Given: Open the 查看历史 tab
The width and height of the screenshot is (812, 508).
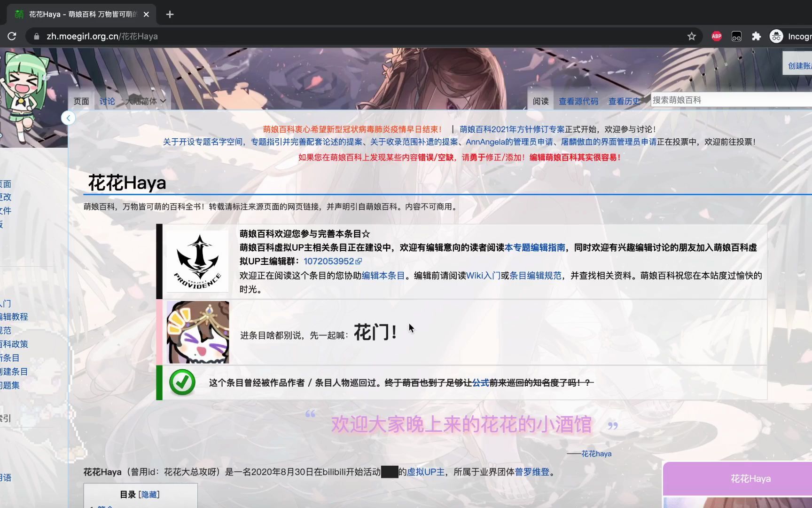Looking at the screenshot, I should pyautogui.click(x=624, y=101).
